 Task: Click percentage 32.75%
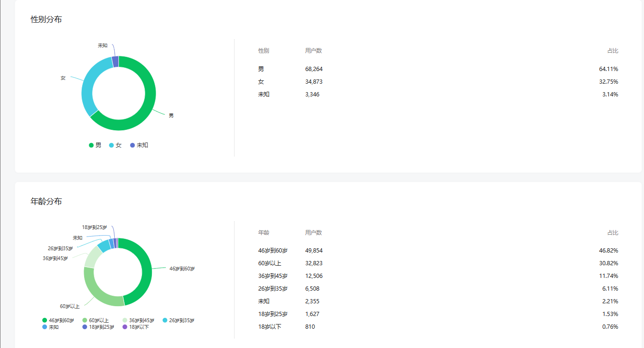pos(609,82)
